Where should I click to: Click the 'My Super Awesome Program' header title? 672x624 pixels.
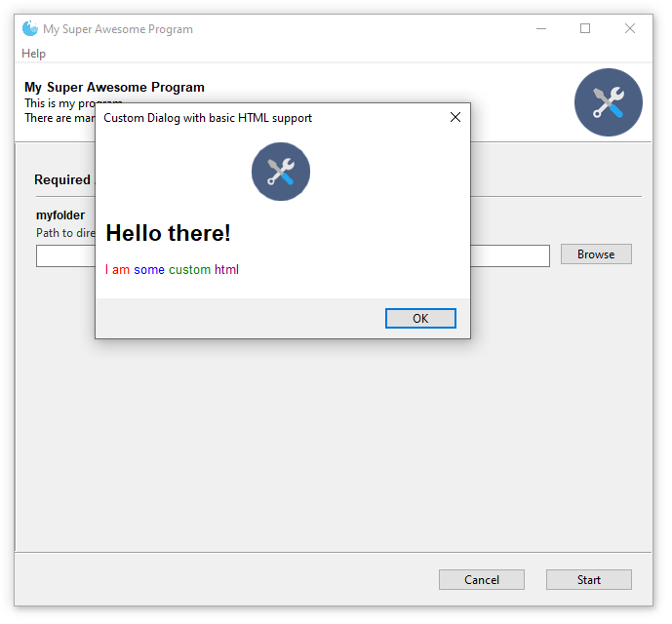[114, 87]
